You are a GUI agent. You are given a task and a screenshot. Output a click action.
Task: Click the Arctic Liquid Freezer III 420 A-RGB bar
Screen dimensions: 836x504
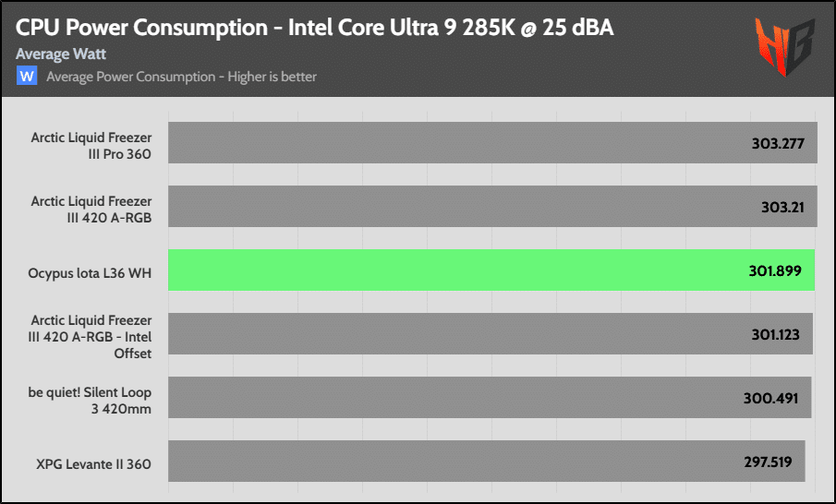492,206
